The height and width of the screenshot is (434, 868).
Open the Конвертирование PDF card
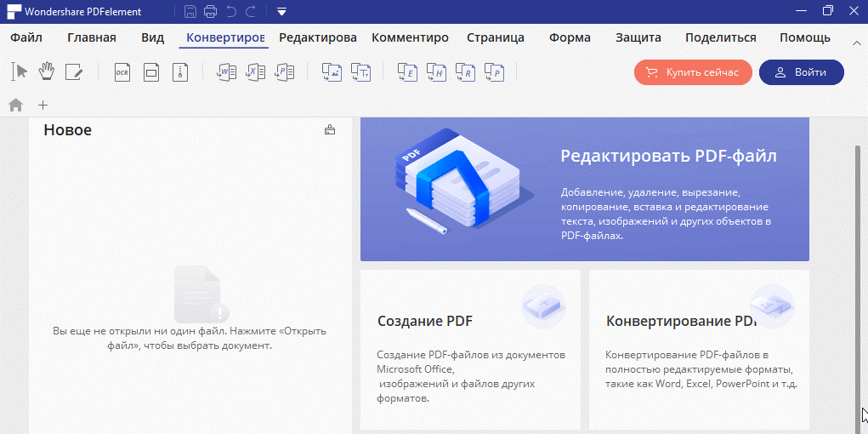tap(699, 350)
